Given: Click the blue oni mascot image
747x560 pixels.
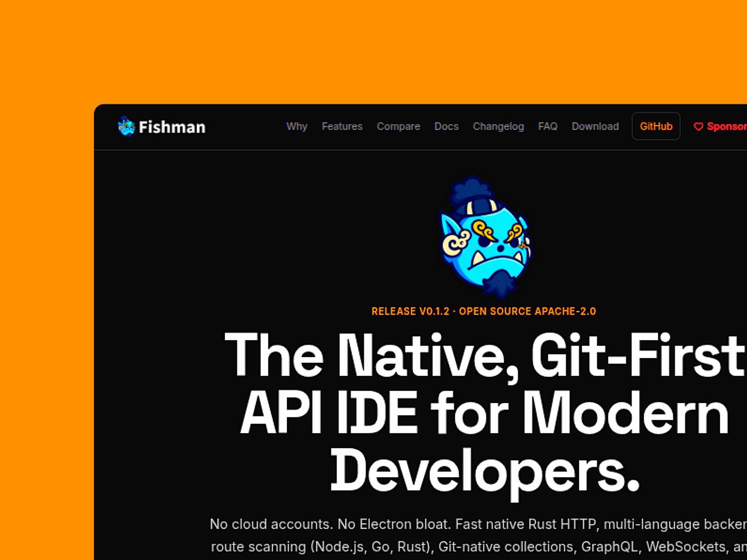Looking at the screenshot, I should pos(486,238).
